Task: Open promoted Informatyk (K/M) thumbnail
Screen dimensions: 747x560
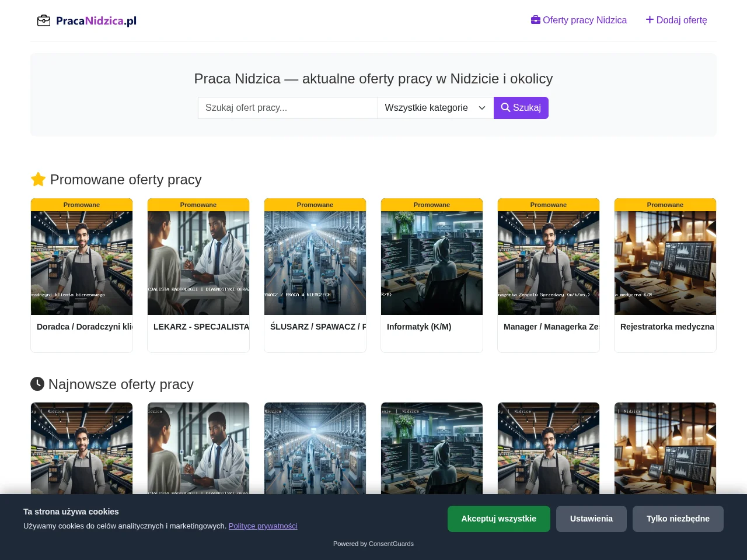Action: coord(432,263)
